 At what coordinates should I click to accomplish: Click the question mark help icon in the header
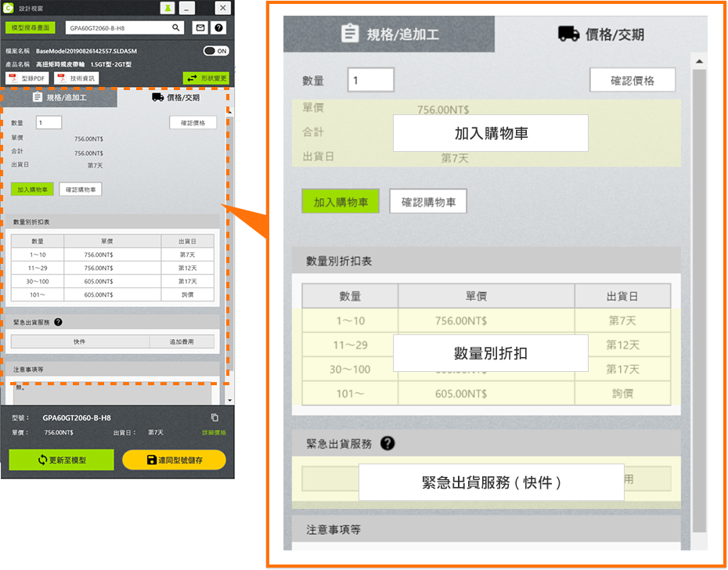pos(218,27)
